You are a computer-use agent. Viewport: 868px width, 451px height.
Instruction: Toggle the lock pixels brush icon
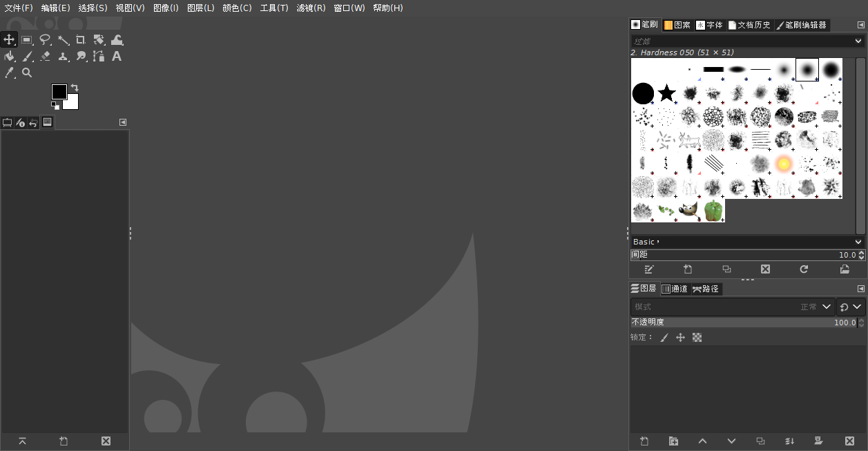pyautogui.click(x=664, y=338)
